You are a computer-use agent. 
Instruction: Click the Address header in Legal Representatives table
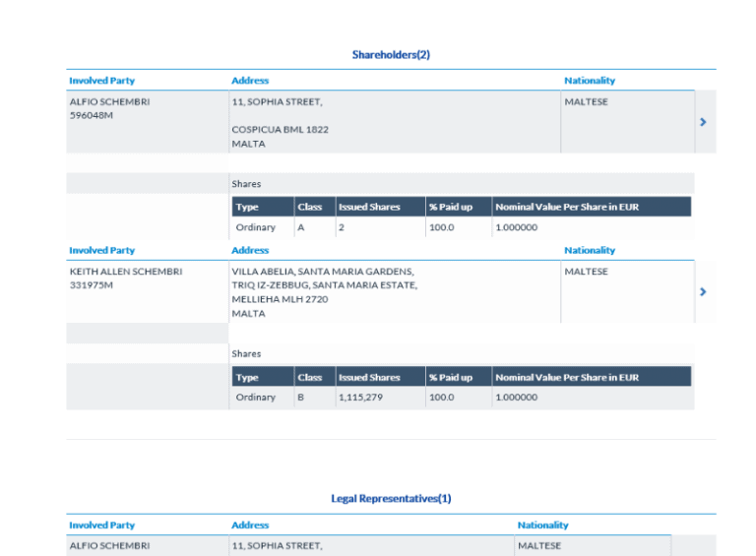pyautogui.click(x=250, y=525)
